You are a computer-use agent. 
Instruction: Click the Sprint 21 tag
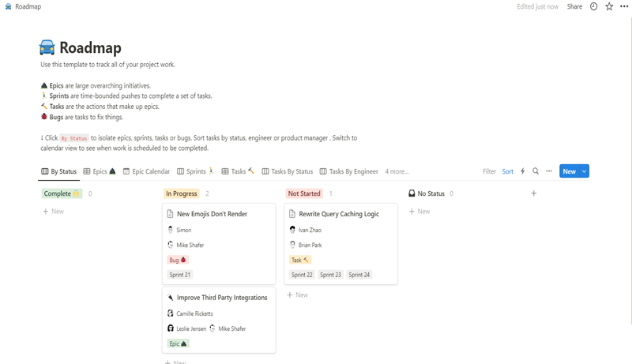pyautogui.click(x=180, y=275)
